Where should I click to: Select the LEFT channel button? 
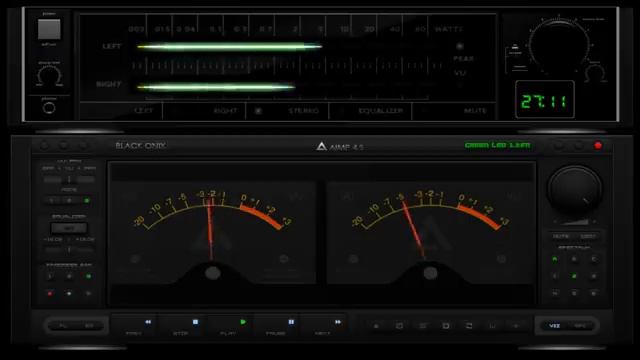click(121, 111)
